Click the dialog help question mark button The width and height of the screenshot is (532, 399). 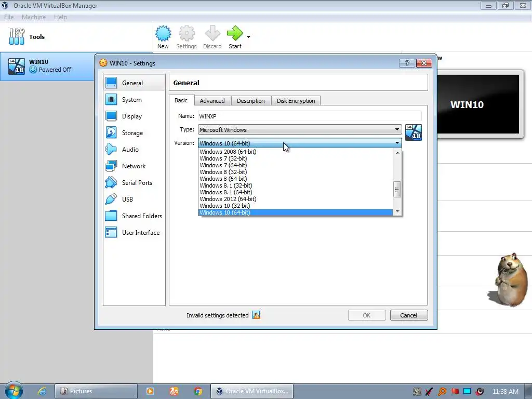[x=407, y=63]
